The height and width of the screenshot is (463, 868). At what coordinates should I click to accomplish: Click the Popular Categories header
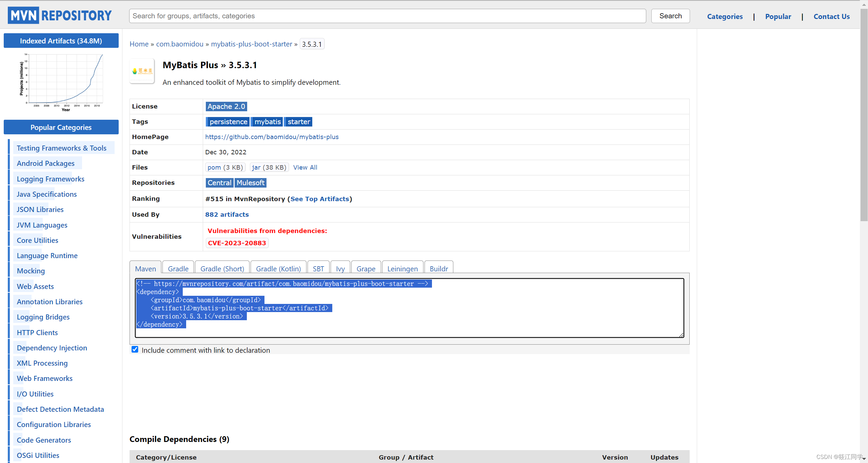(x=61, y=127)
